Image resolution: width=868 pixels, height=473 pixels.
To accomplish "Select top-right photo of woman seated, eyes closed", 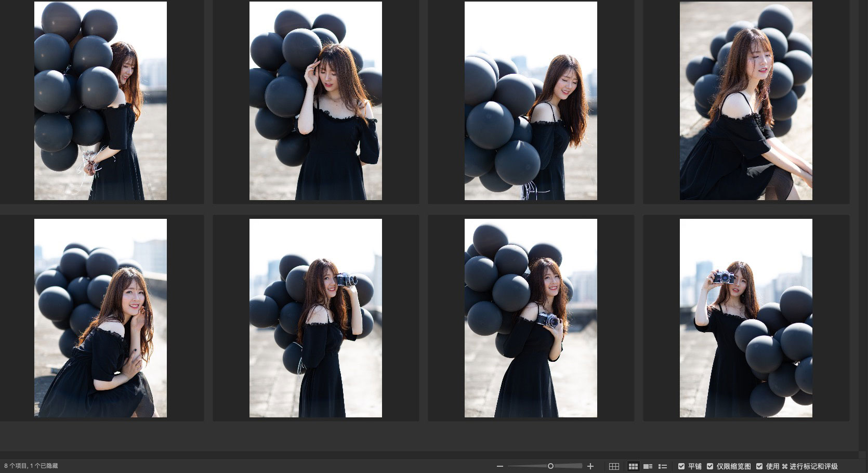I will pos(746,101).
